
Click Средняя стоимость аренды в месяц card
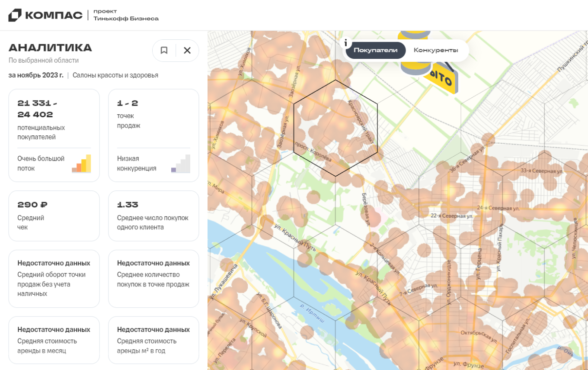pos(54,340)
